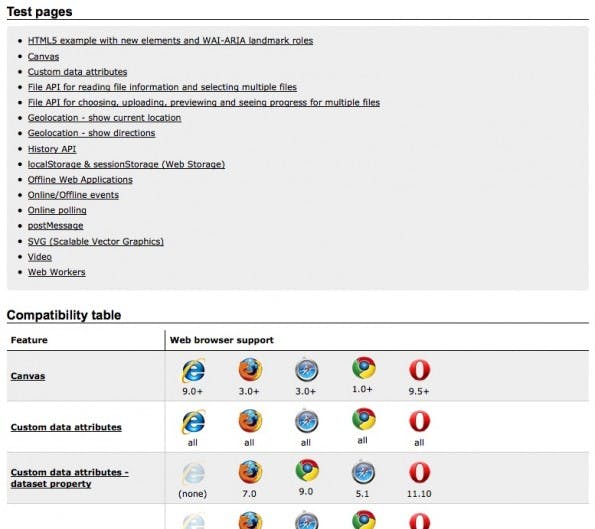Open the Canvas test page link in list
The image size is (595, 529).
43,57
